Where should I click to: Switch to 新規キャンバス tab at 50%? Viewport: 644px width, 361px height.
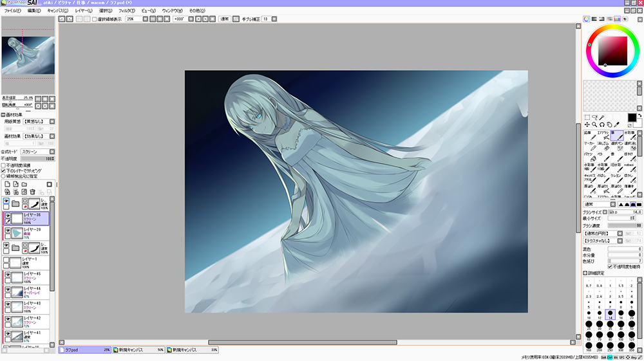tap(138, 350)
